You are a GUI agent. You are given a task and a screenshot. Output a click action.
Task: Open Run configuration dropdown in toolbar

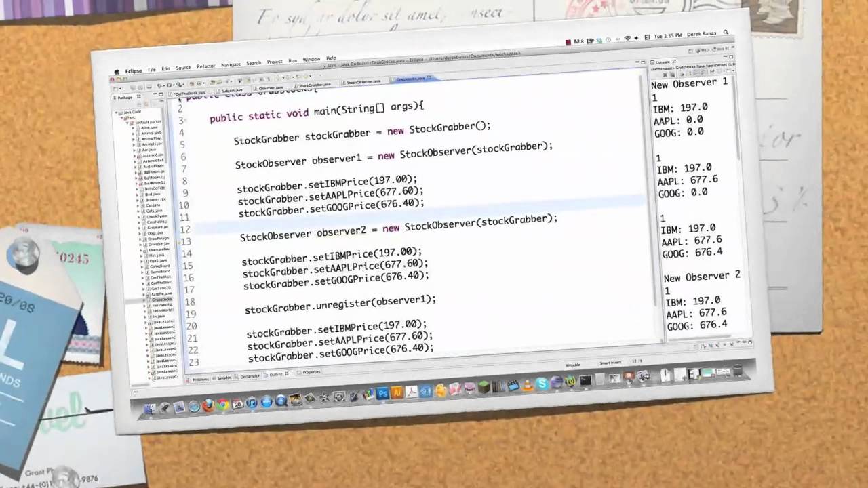[x=174, y=85]
